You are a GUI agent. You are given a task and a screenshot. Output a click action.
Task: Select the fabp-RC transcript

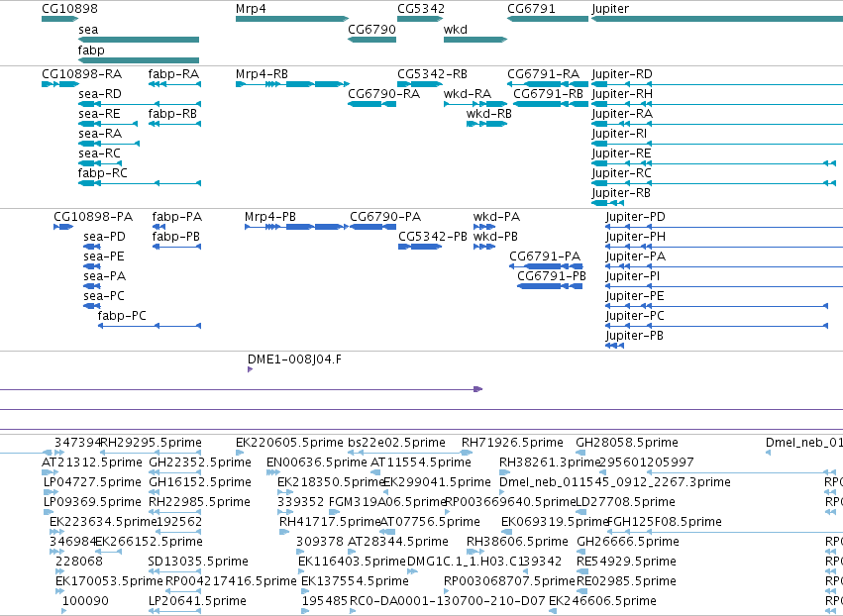tap(140, 183)
